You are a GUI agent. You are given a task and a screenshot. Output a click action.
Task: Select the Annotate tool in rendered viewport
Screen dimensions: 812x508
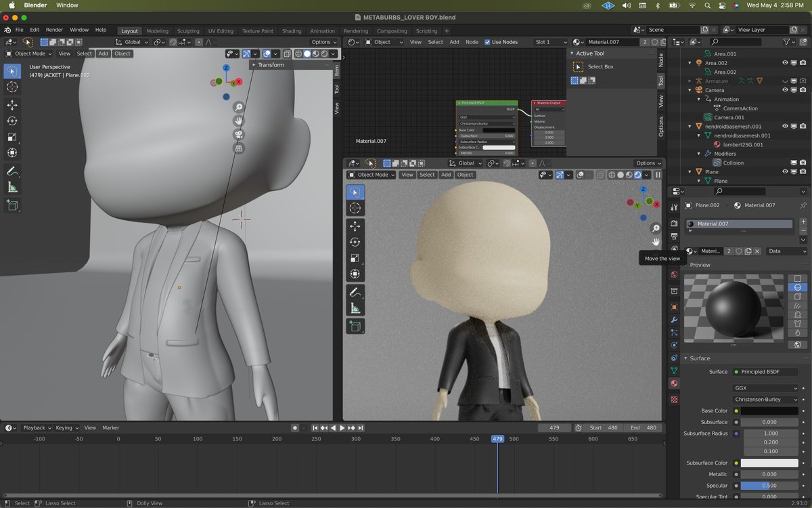pyautogui.click(x=355, y=292)
